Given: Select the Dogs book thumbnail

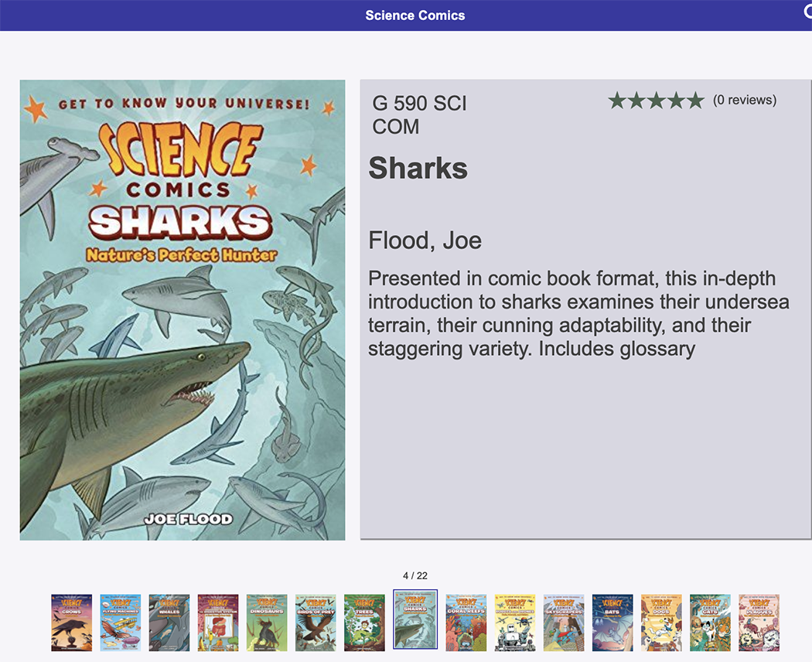Looking at the screenshot, I should pos(661,622).
